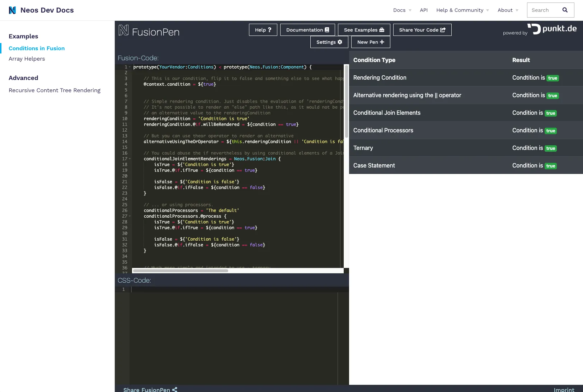Open Help with the question mark button

pyautogui.click(x=263, y=30)
